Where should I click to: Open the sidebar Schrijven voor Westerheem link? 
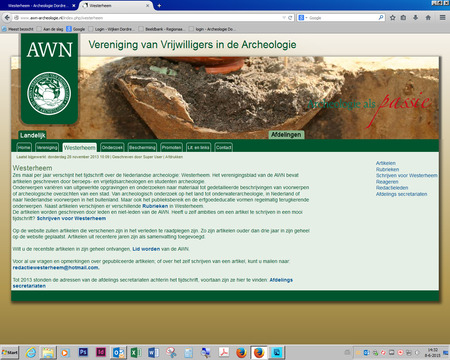click(x=407, y=175)
